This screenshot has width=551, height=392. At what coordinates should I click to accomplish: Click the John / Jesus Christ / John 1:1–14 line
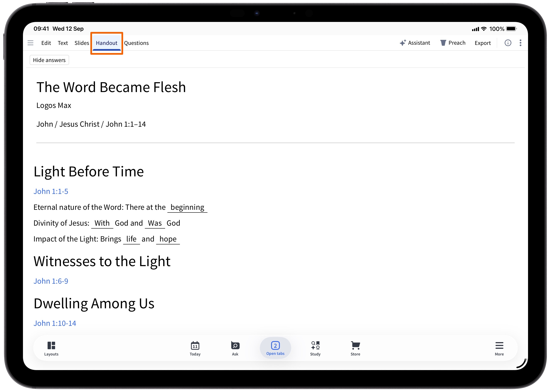point(91,124)
